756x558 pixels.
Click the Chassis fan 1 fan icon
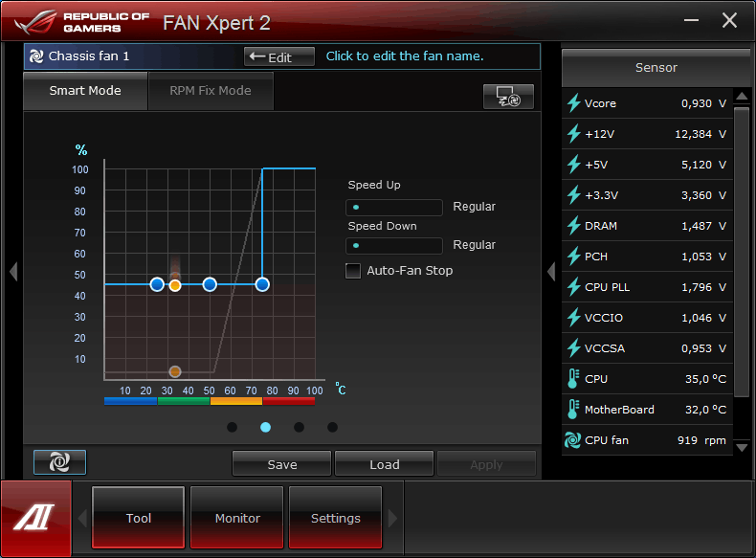coord(36,56)
